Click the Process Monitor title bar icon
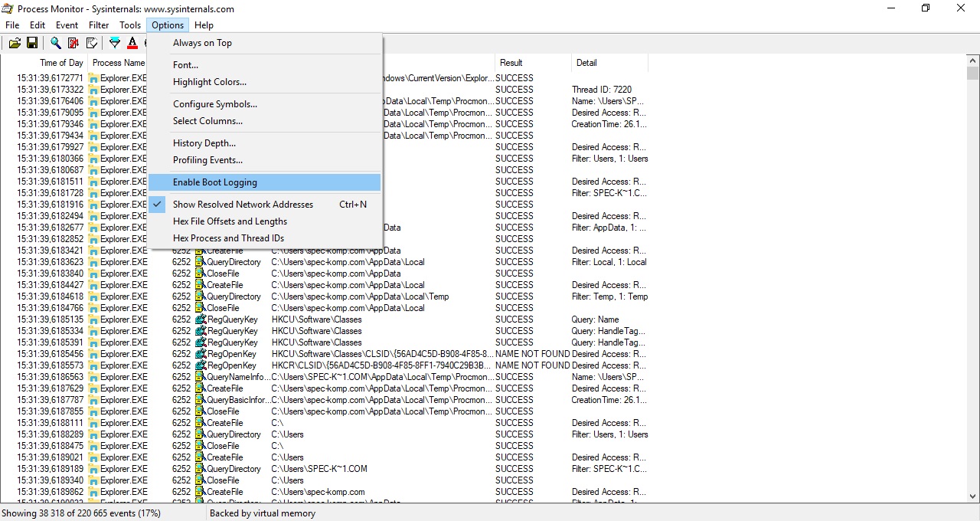The image size is (980, 521). (x=7, y=8)
